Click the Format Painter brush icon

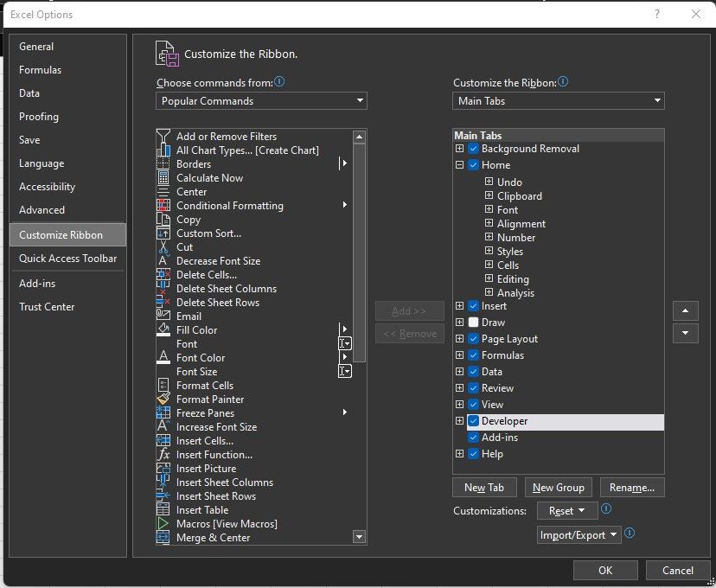click(x=163, y=399)
